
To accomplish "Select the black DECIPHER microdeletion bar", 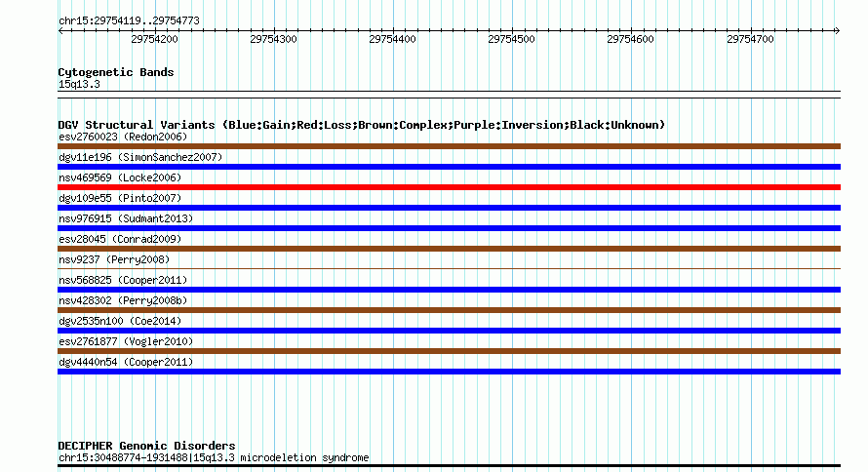I will click(x=449, y=466).
